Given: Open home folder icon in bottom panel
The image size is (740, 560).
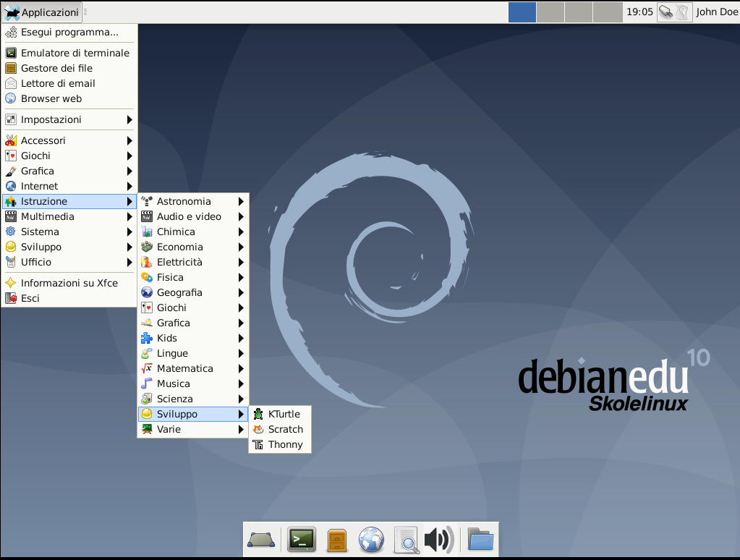Looking at the screenshot, I should [x=480, y=539].
